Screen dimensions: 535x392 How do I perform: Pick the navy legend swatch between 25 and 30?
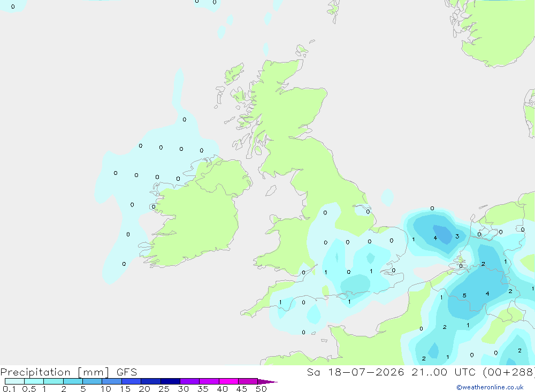pos(170,381)
